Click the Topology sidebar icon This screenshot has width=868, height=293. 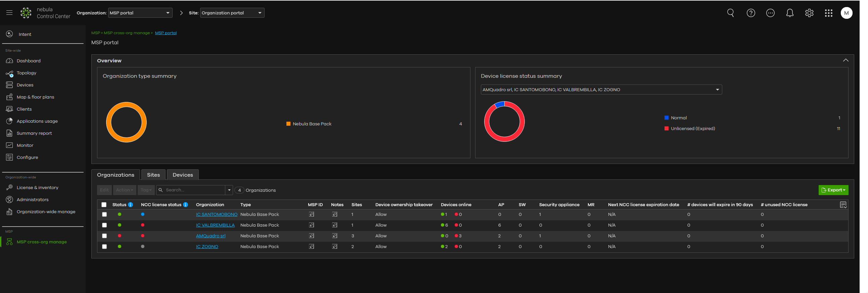click(9, 73)
